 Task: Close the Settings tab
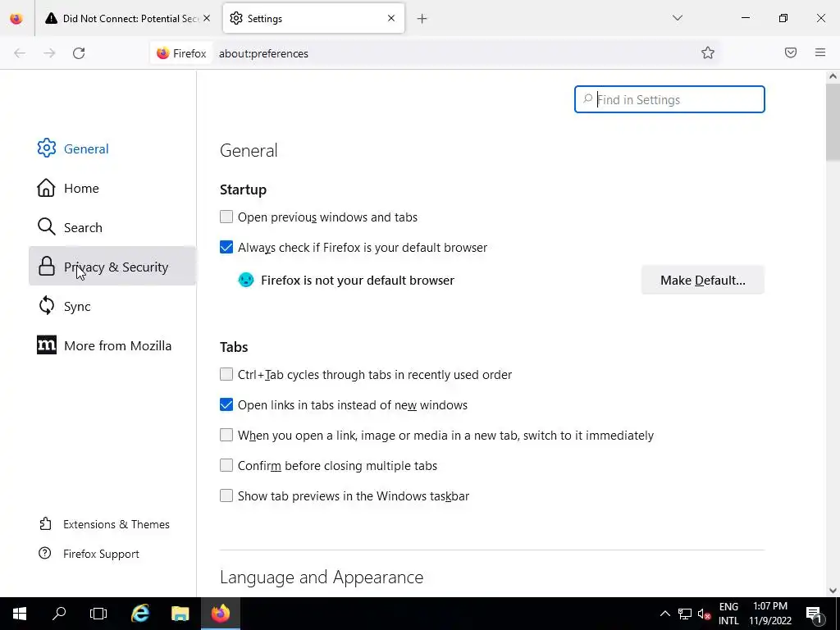(391, 18)
